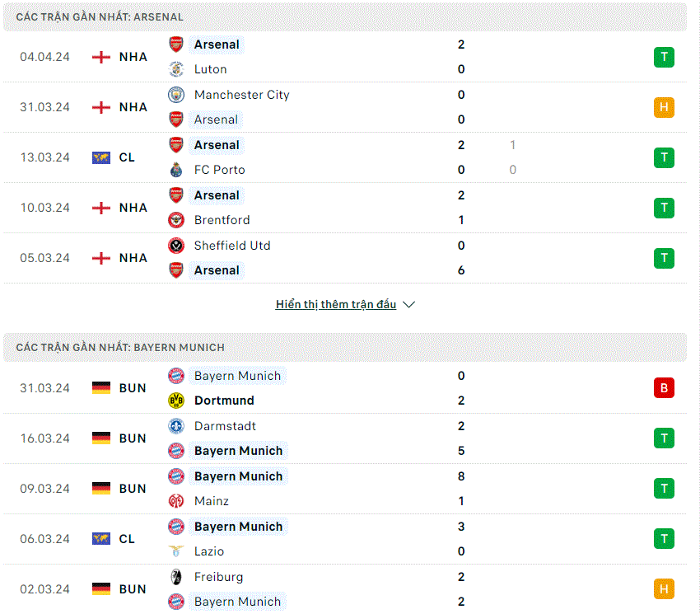Click the Manchester City crest icon
700x614 pixels.
click(x=176, y=95)
